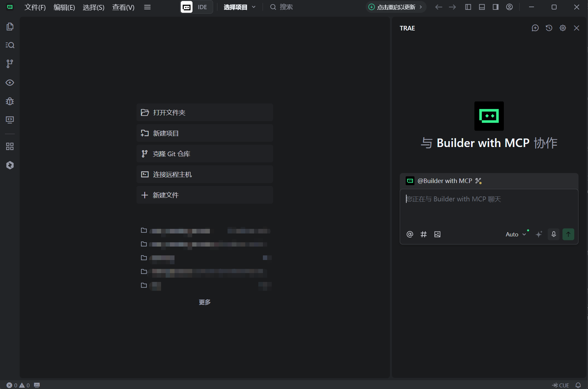
Task: Select the @Builder with MCP agent tag
Action: tap(439, 181)
